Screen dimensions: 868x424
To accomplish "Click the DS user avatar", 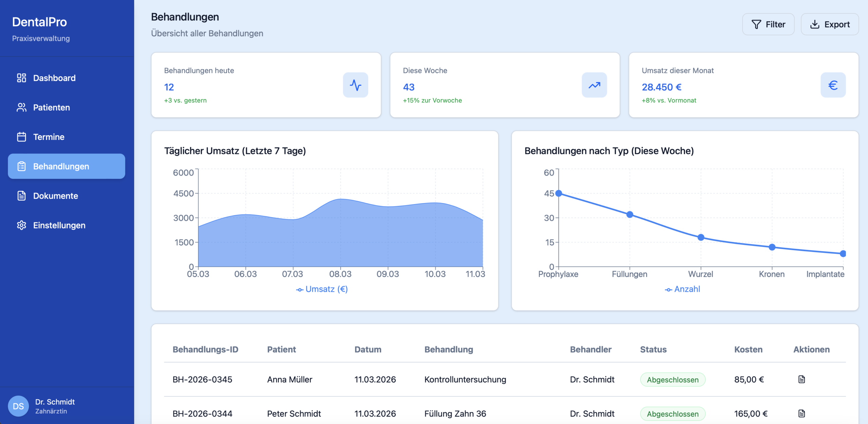I will pos(18,406).
